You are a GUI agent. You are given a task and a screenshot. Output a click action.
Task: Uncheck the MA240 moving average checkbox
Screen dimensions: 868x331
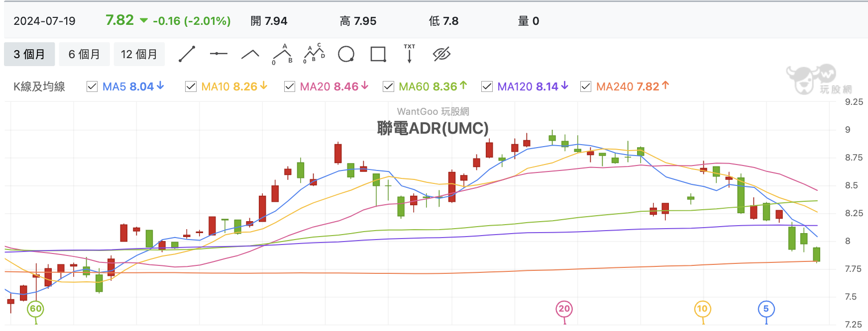click(586, 86)
